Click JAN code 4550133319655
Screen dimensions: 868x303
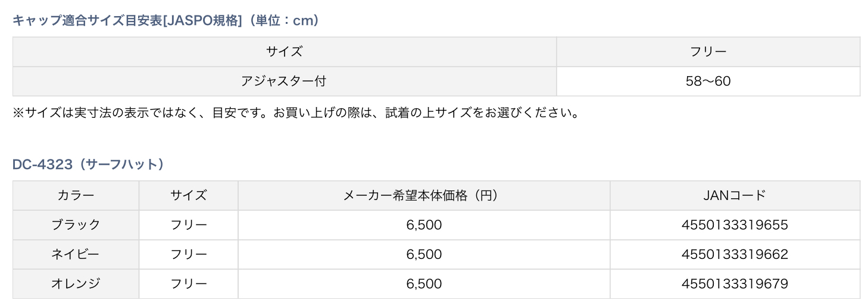[x=735, y=225]
